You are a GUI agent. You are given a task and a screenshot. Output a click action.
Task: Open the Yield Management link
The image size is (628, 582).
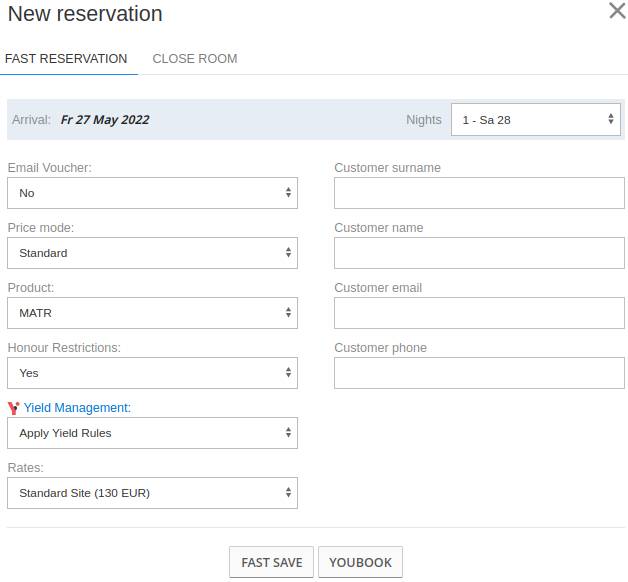77,408
